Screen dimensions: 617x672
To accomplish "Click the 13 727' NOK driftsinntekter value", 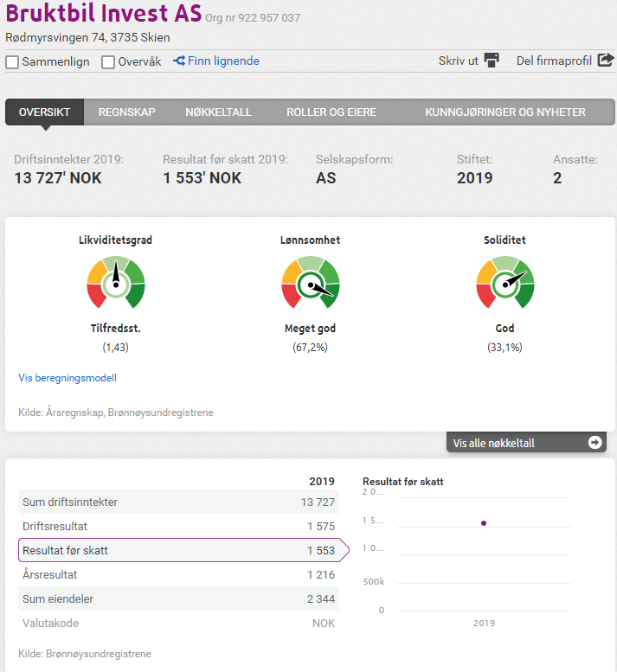I will (x=58, y=178).
